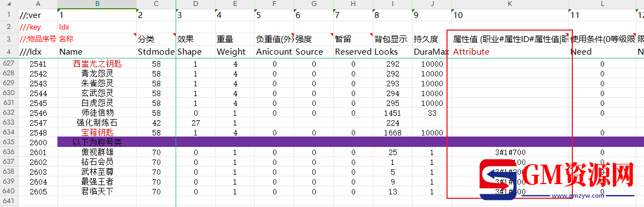This screenshot has height=207, width=644.
Task: Click the '属性值' header cell
Action: 510,39
